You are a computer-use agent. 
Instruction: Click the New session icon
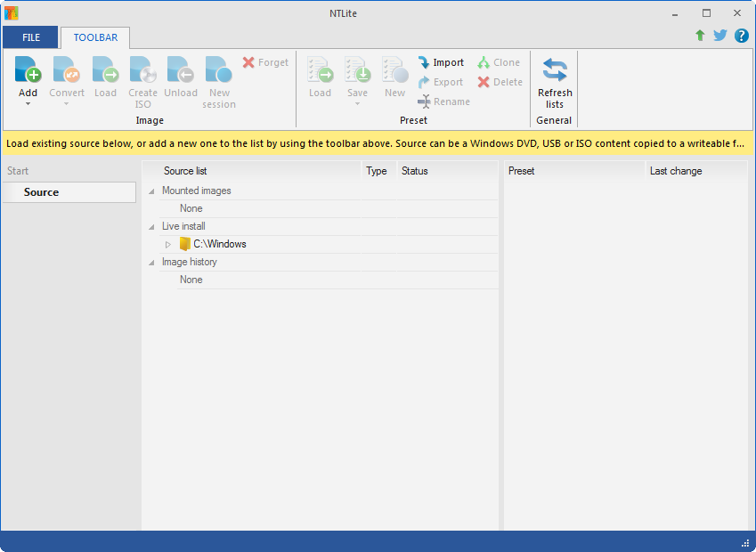pyautogui.click(x=219, y=69)
